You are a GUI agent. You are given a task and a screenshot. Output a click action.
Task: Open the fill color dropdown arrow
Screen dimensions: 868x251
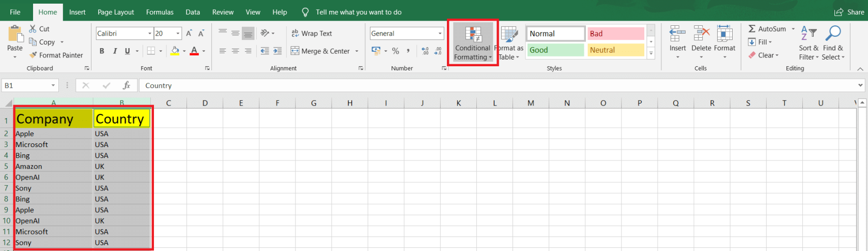184,51
